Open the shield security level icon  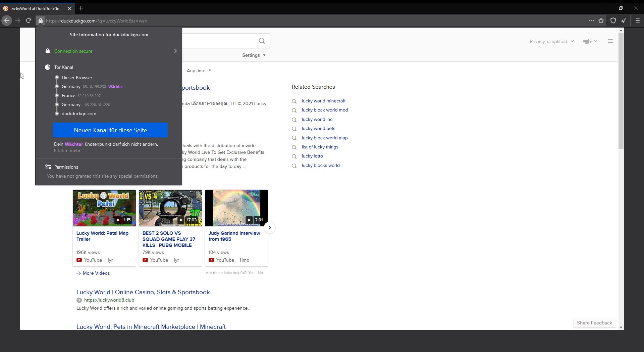[613, 21]
